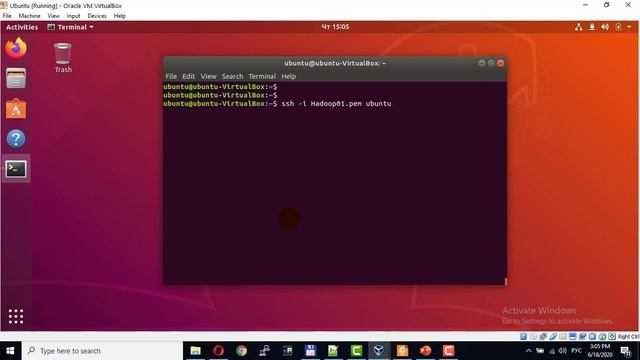Open the terminal Edit menu

tap(189, 76)
